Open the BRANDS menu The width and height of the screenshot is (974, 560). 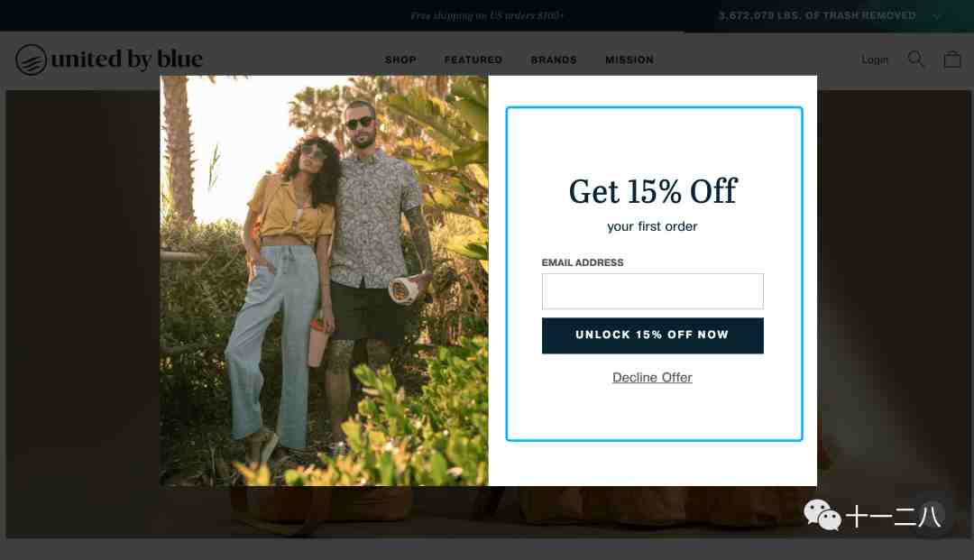[x=554, y=60]
